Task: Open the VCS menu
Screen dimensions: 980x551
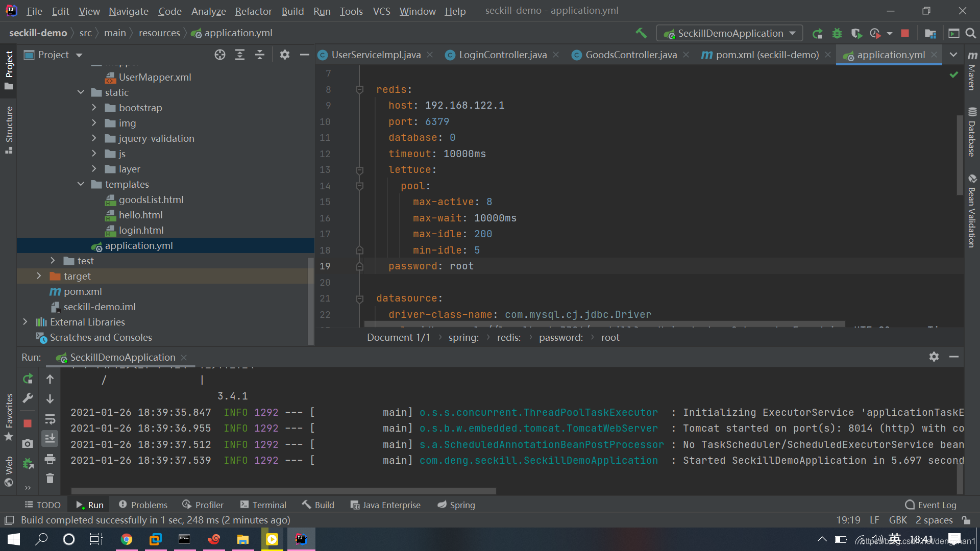Action: 381,11
